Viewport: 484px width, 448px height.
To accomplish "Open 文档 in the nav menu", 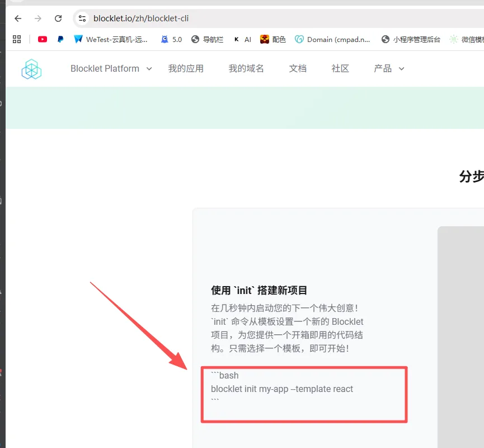I will coord(298,68).
